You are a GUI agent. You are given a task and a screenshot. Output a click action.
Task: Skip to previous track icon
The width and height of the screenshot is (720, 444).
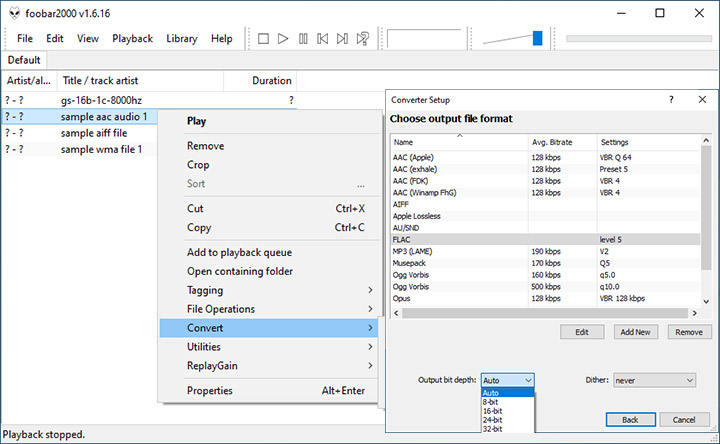tap(323, 39)
